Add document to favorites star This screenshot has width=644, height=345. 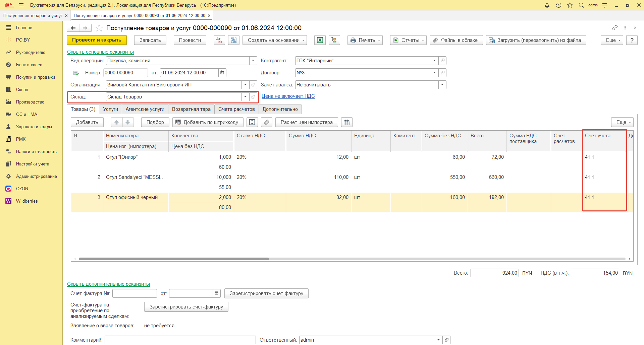99,28
